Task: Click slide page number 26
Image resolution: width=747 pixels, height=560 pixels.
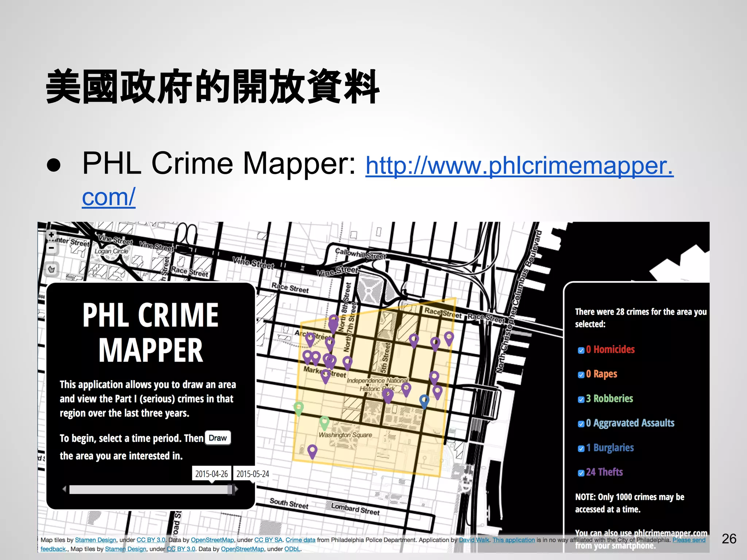Action: 729,539
